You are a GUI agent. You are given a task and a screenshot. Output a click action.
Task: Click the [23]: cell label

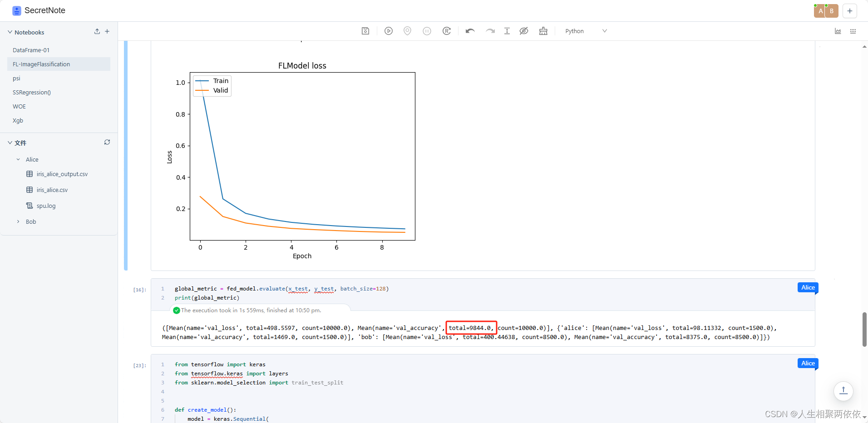click(140, 365)
